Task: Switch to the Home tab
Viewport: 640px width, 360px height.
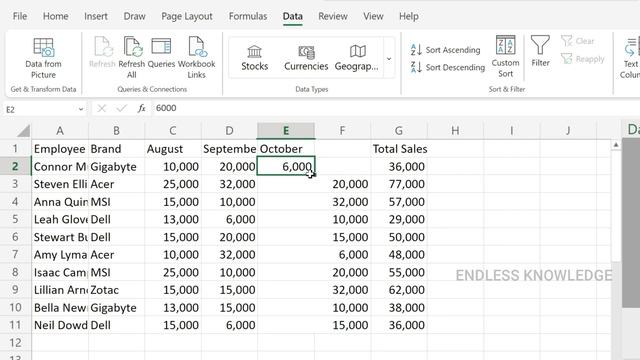Action: point(56,16)
